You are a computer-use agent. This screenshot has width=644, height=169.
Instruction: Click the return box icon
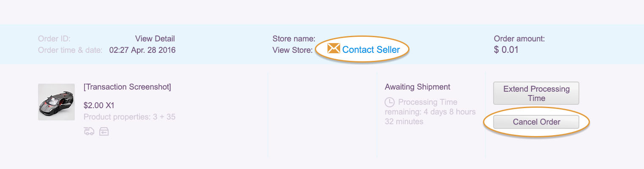[104, 132]
